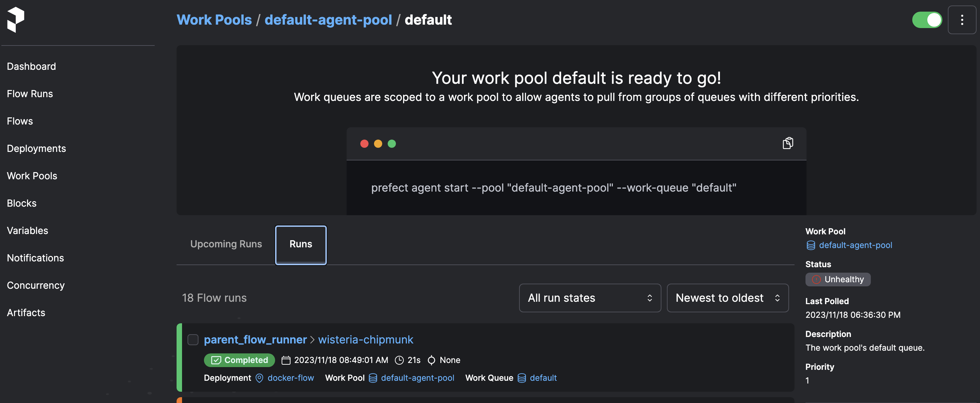Viewport: 980px width, 403px height.
Task: Open default-agent-pool link in the run card
Action: pyautogui.click(x=417, y=378)
